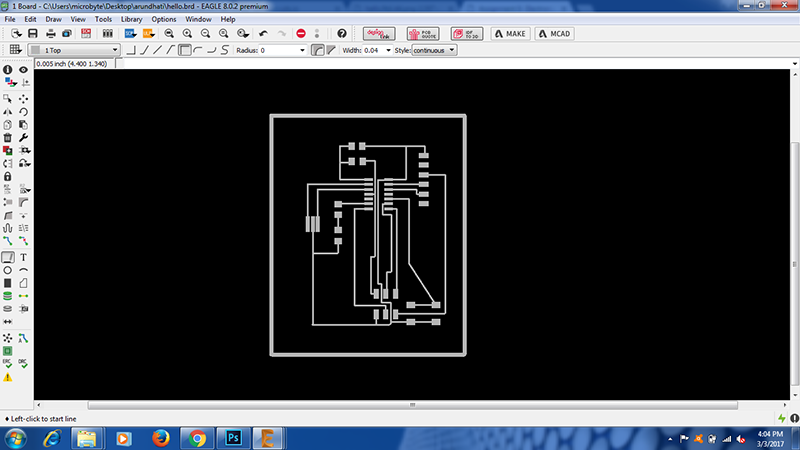Open the Tools menu
The image size is (800, 450).
(103, 19)
